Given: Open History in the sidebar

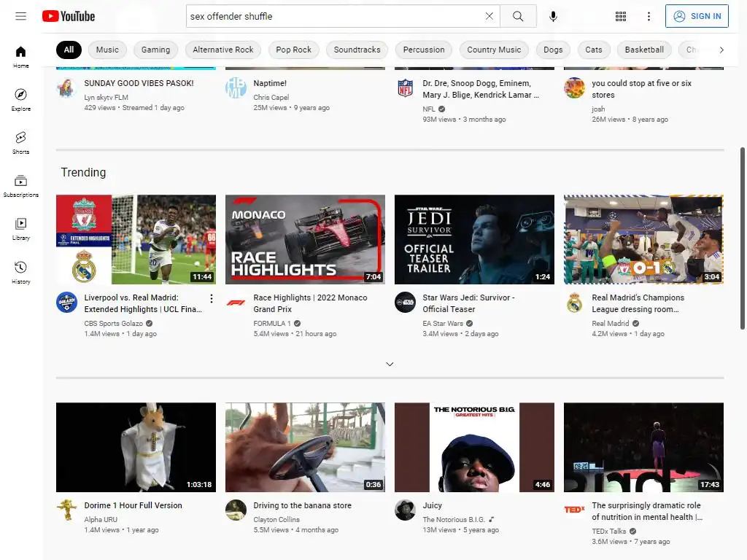Looking at the screenshot, I should click(x=20, y=273).
